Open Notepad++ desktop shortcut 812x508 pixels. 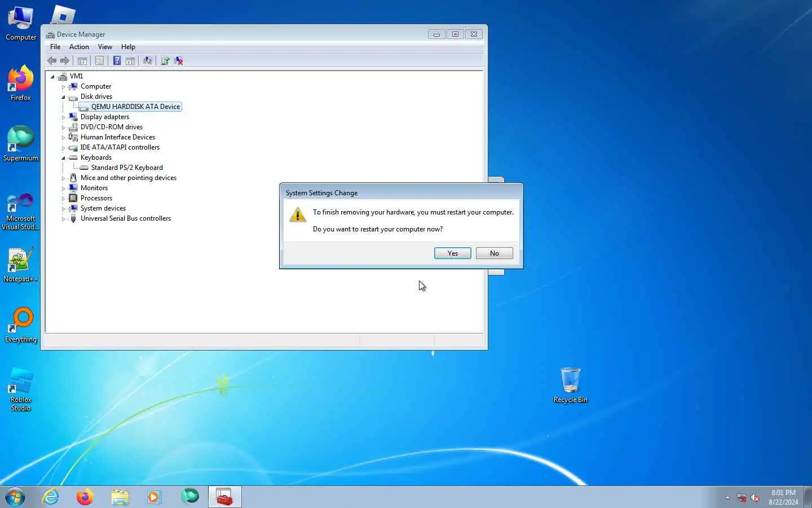[x=21, y=265]
